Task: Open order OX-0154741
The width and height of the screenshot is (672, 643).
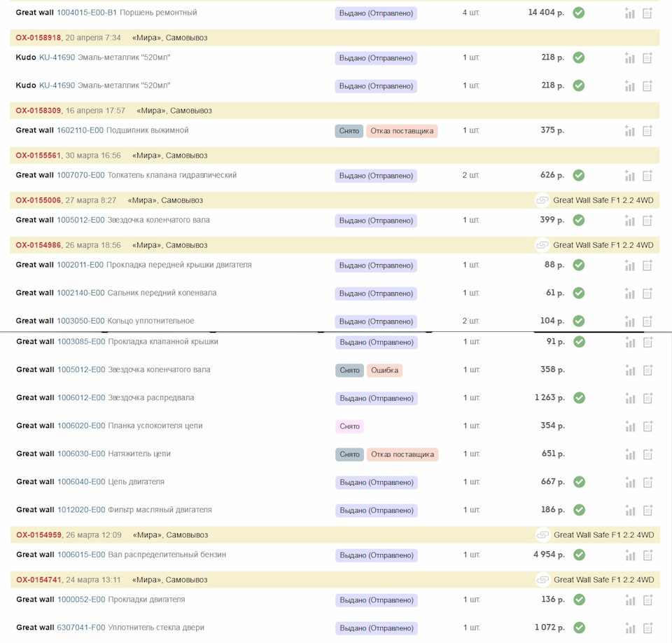Action: (38, 580)
